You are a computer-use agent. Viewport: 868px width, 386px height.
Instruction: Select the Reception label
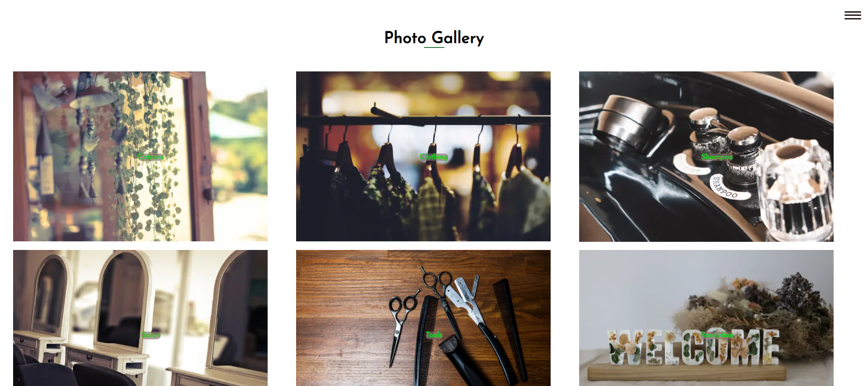(x=717, y=334)
